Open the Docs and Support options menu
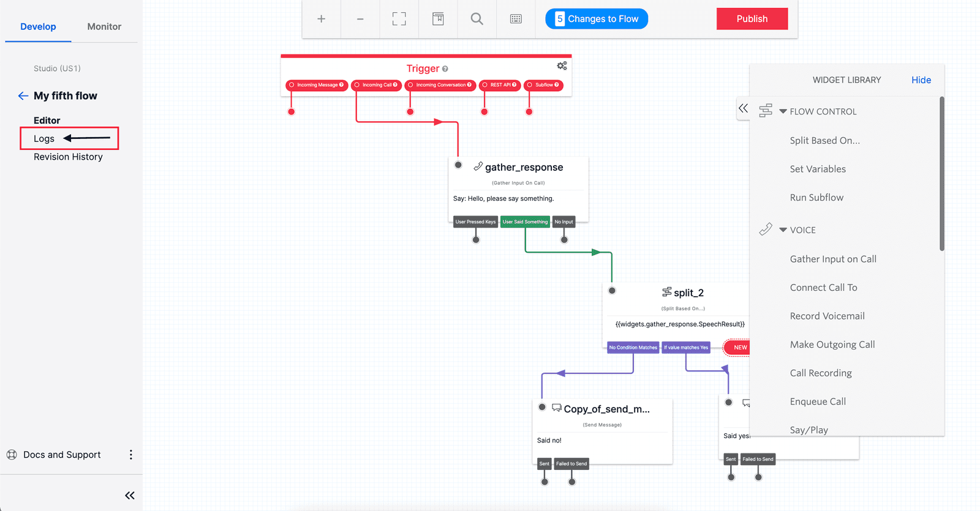Viewport: 980px width, 511px height. click(x=130, y=455)
